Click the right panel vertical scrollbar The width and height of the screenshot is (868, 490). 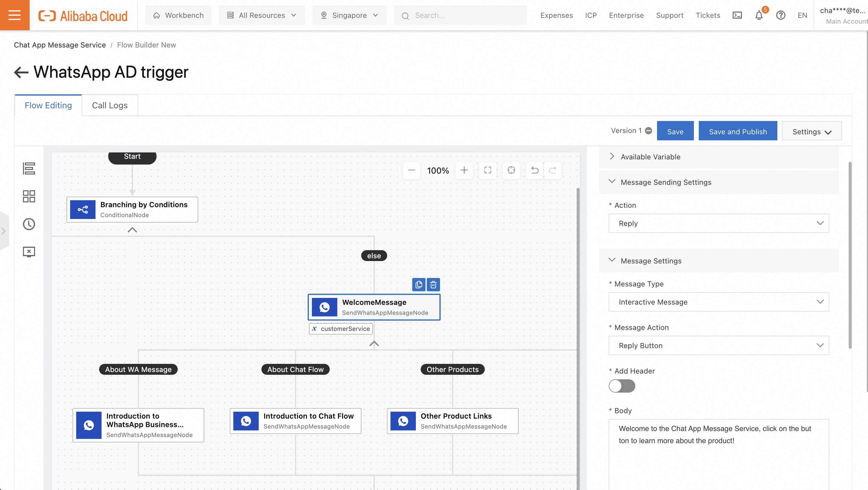[x=850, y=255]
